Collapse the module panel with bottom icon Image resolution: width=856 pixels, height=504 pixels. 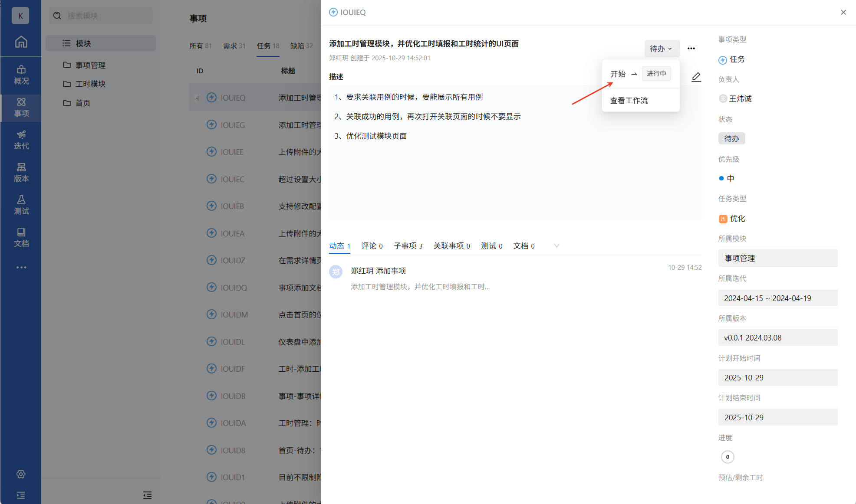coord(147,495)
